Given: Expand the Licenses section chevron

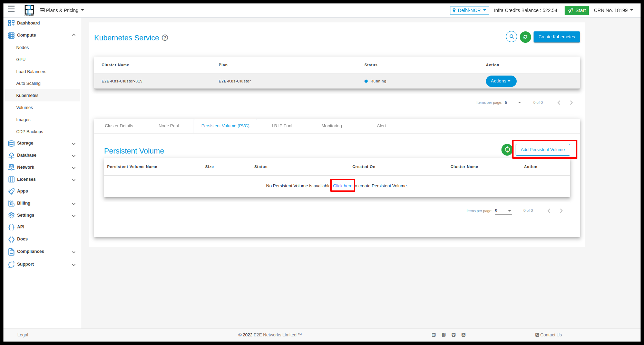Looking at the screenshot, I should click(x=74, y=180).
